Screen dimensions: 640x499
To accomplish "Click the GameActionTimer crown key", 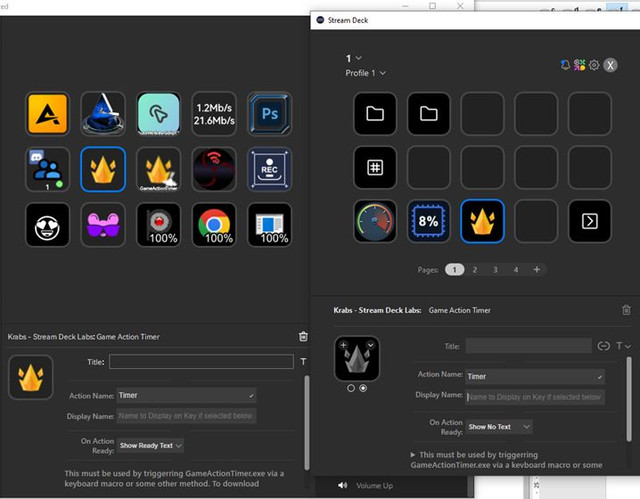I will 158,169.
